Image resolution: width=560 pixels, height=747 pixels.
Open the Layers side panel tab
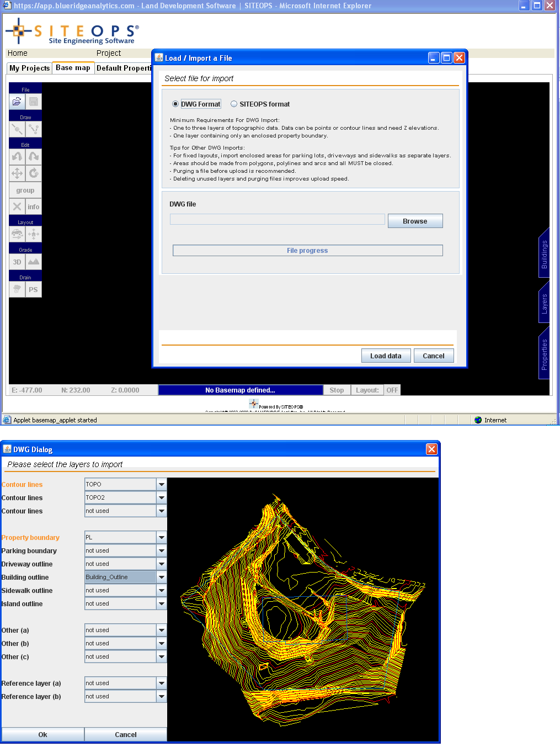click(544, 303)
